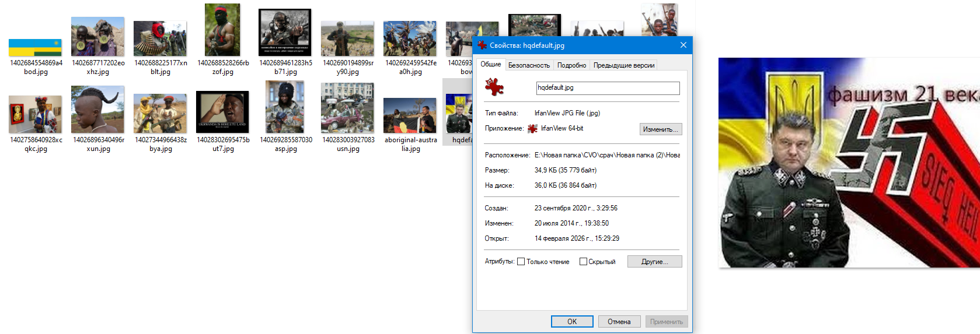Screen dimensions: 980x334
Task: Click the file type text IrfanView JPG File (.jpg)
Action: [567, 113]
